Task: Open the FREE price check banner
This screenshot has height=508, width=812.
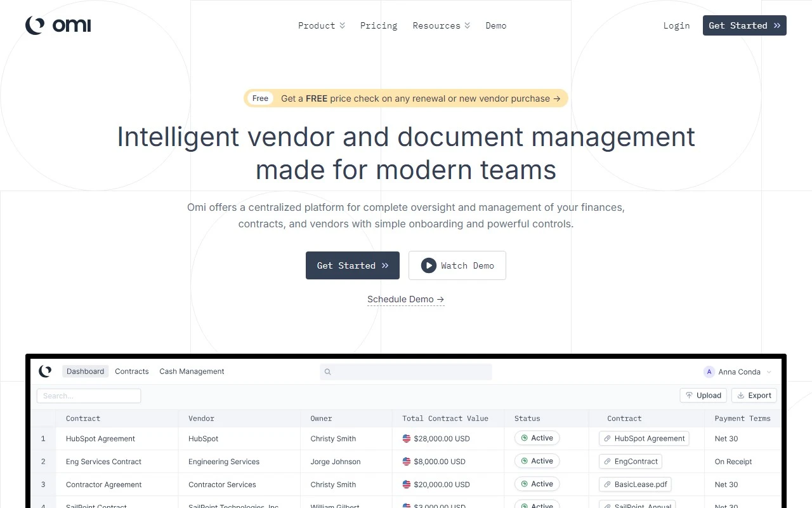Action: [x=406, y=98]
